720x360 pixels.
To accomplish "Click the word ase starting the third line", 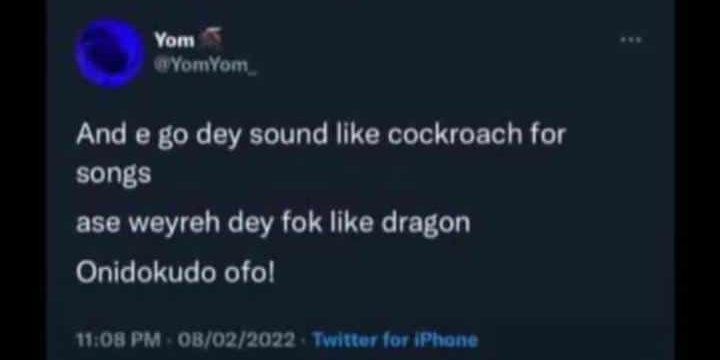I will click(98, 224).
